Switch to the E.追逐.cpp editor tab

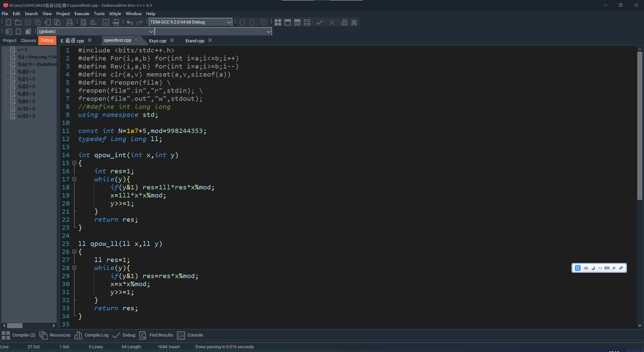point(72,41)
